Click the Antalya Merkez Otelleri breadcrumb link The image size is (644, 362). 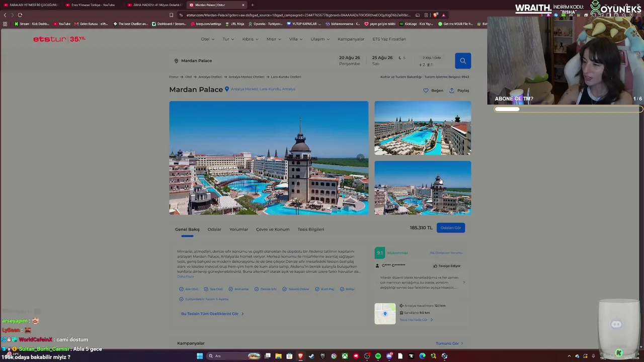[x=247, y=77]
